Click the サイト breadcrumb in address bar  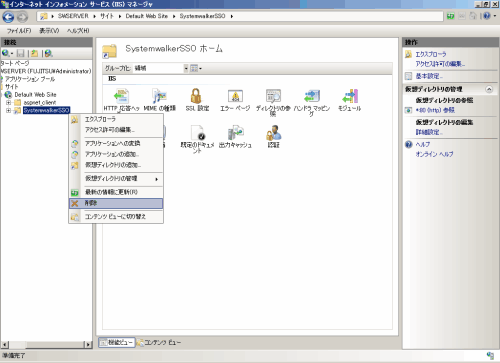[x=107, y=16]
